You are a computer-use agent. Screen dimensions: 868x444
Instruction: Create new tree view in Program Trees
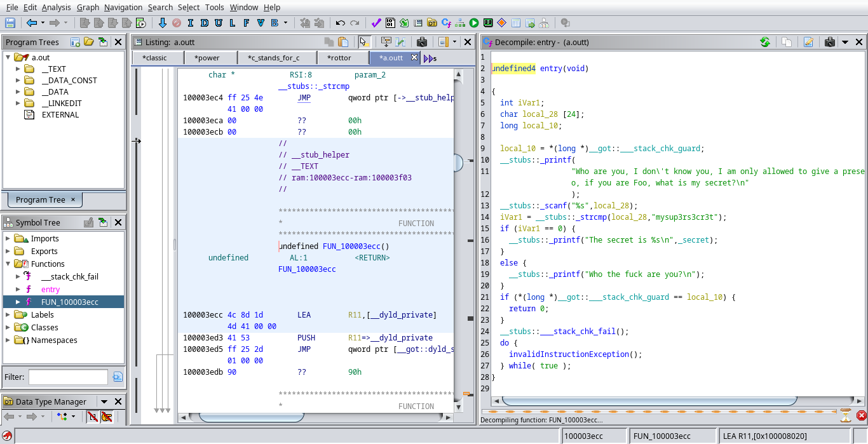pos(75,42)
